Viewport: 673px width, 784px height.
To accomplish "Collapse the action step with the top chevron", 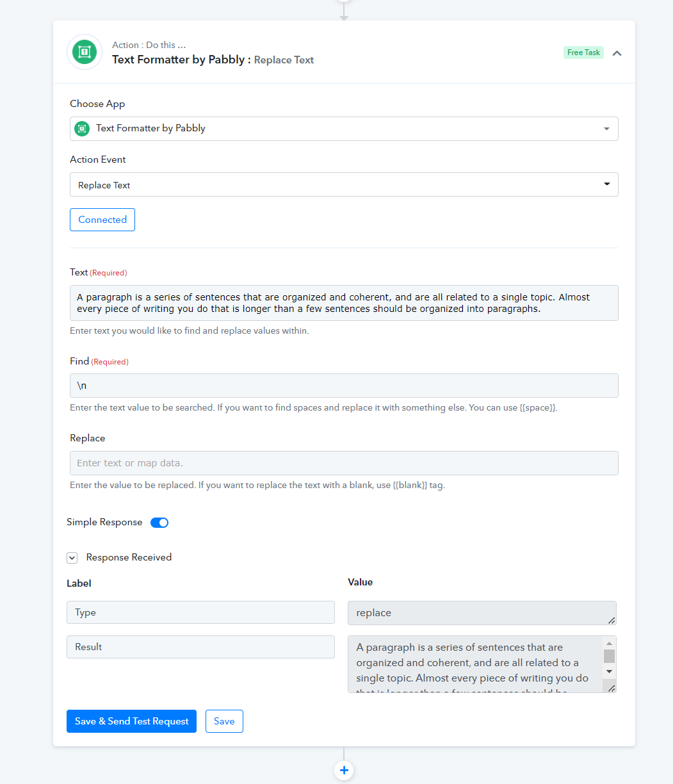I will pos(617,53).
